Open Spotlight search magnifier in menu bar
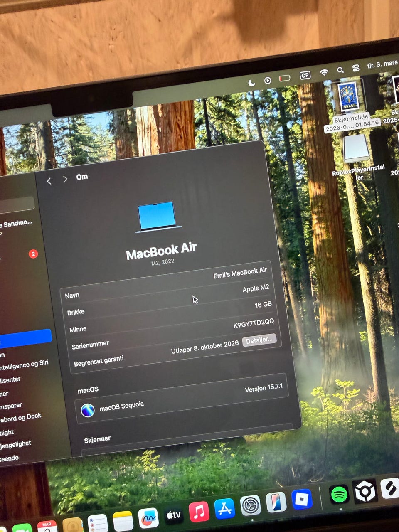Image resolution: width=399 pixels, height=532 pixels. (340, 70)
